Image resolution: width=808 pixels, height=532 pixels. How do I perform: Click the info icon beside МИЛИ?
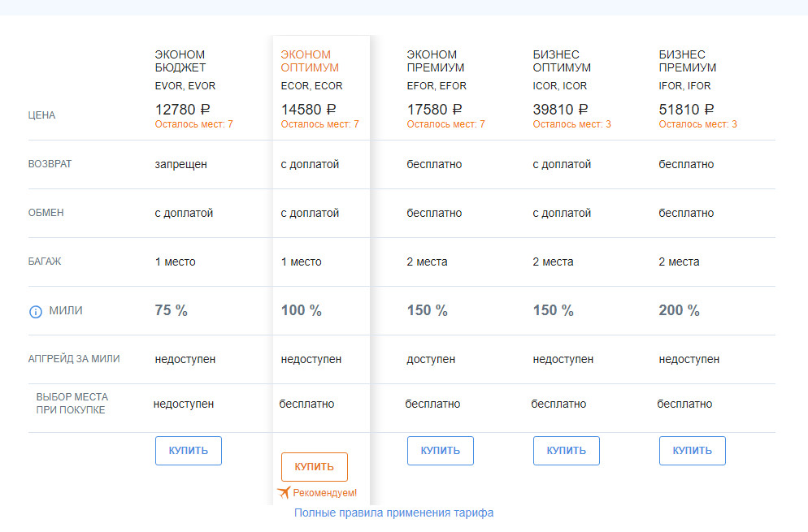point(35,311)
